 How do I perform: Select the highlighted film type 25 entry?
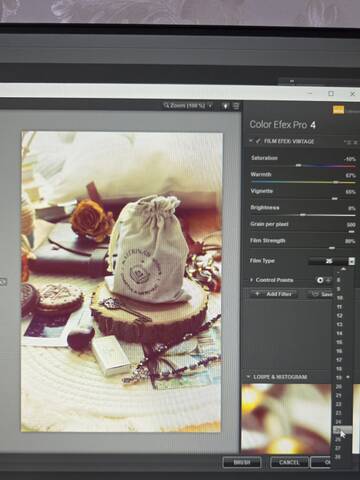point(342,430)
